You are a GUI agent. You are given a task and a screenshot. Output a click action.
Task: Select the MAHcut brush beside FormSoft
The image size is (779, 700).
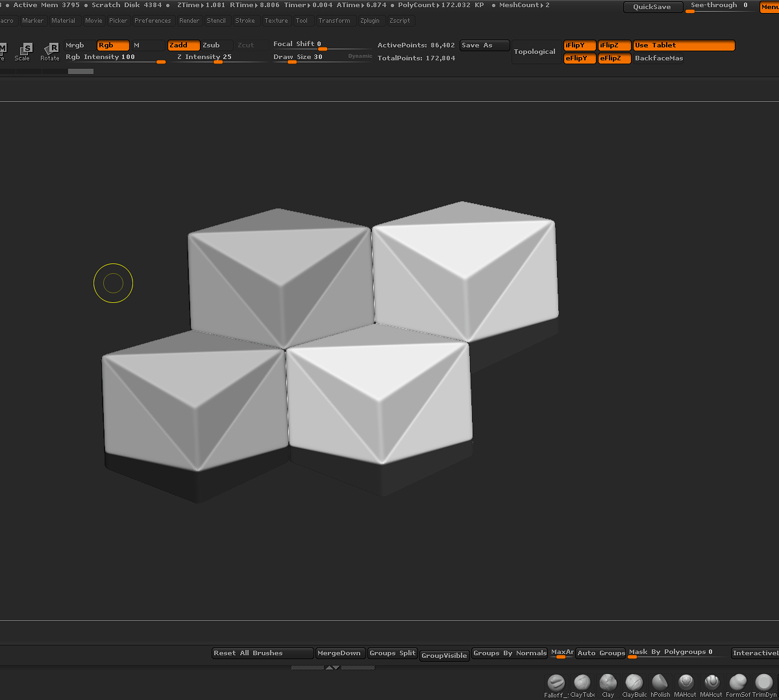pyautogui.click(x=711, y=685)
